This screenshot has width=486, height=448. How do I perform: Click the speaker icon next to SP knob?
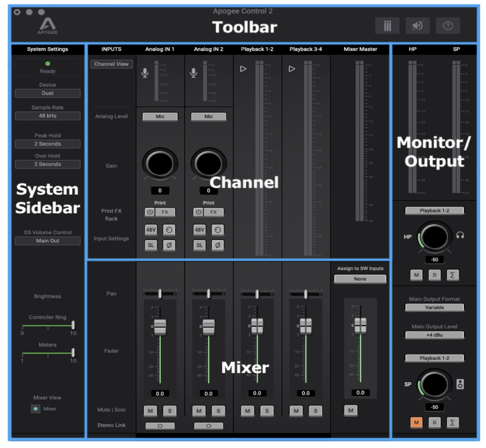(460, 384)
